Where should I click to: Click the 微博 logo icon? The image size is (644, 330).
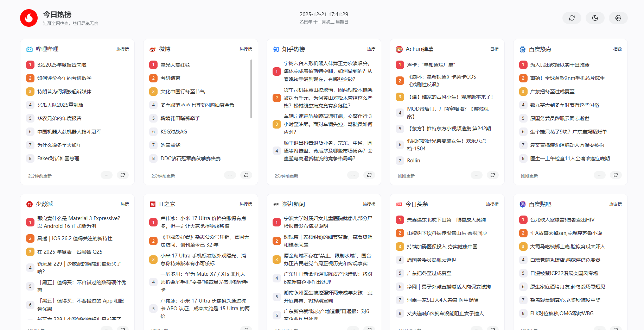pyautogui.click(x=153, y=49)
